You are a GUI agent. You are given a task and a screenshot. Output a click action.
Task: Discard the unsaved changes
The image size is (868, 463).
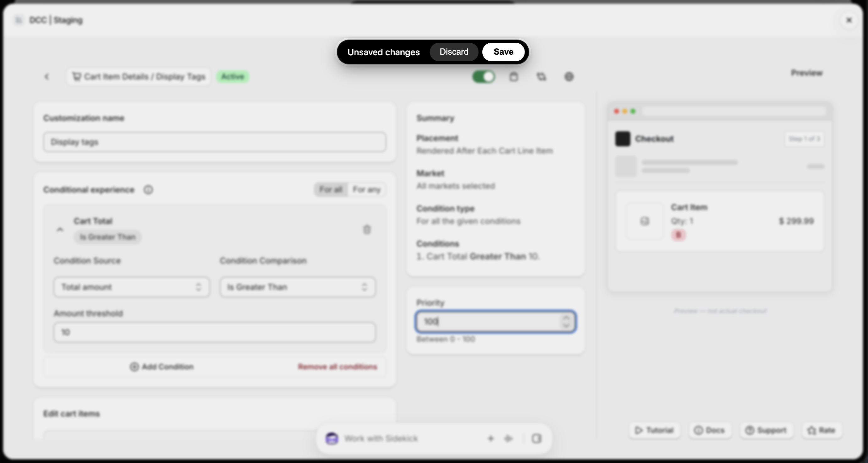point(454,52)
